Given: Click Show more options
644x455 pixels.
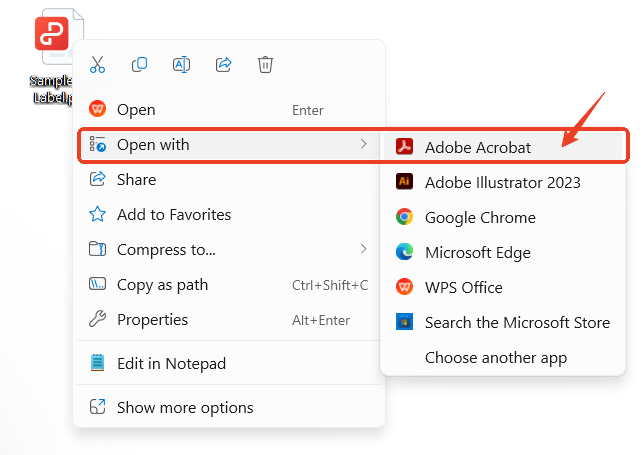Looking at the screenshot, I should click(x=229, y=407).
